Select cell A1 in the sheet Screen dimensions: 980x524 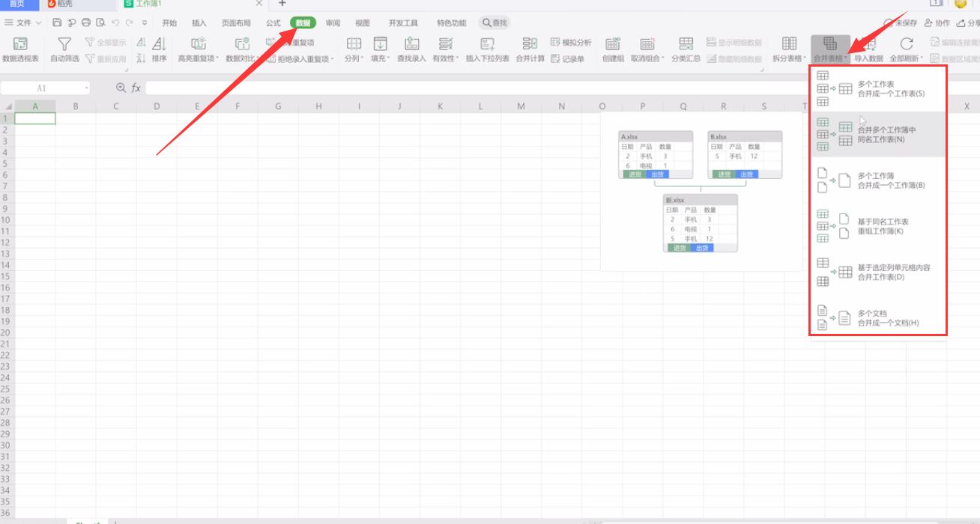pyautogui.click(x=35, y=118)
